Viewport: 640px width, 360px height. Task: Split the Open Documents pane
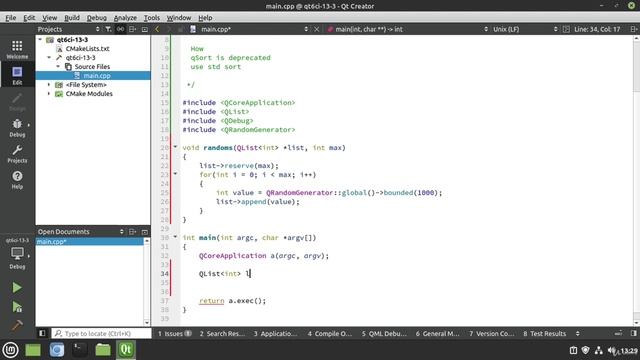click(133, 231)
